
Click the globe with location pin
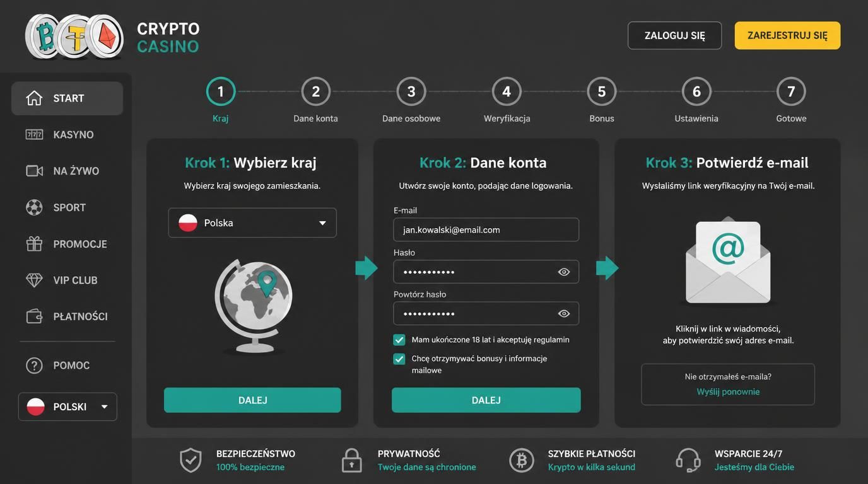(254, 306)
